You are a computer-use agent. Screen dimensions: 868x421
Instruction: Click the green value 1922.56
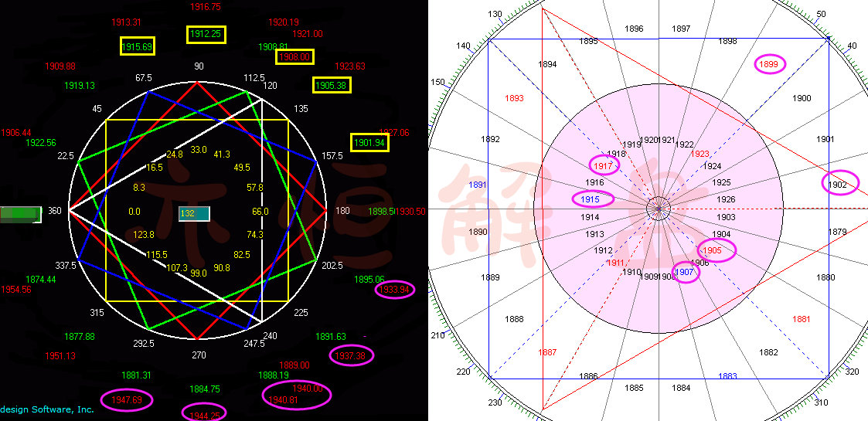point(40,143)
